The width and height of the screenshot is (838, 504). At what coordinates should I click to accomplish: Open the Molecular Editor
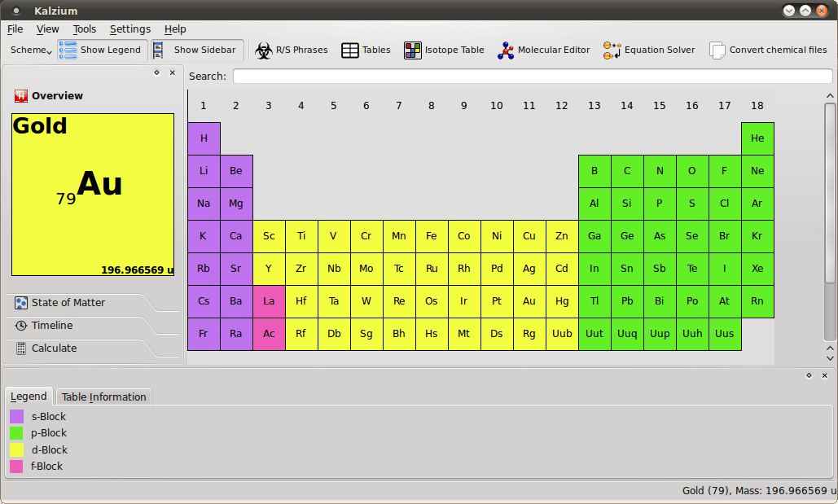pyautogui.click(x=543, y=50)
